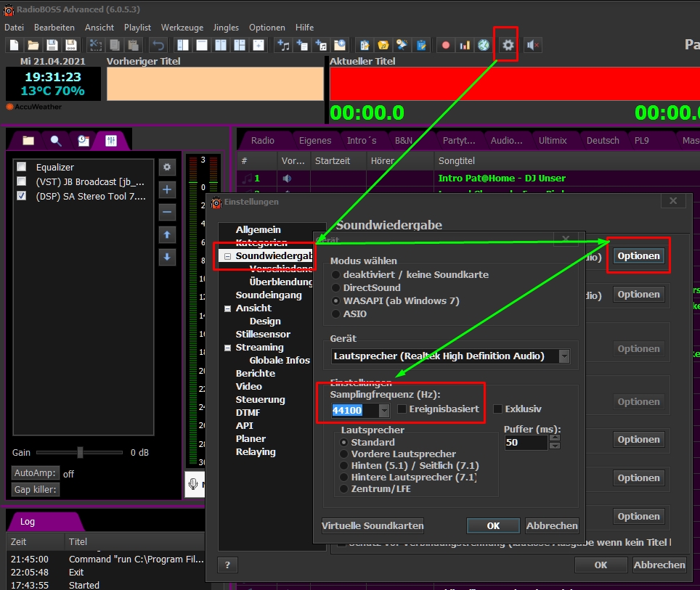
Task: Click the Virtuelle Soundkarten button
Action: [373, 525]
